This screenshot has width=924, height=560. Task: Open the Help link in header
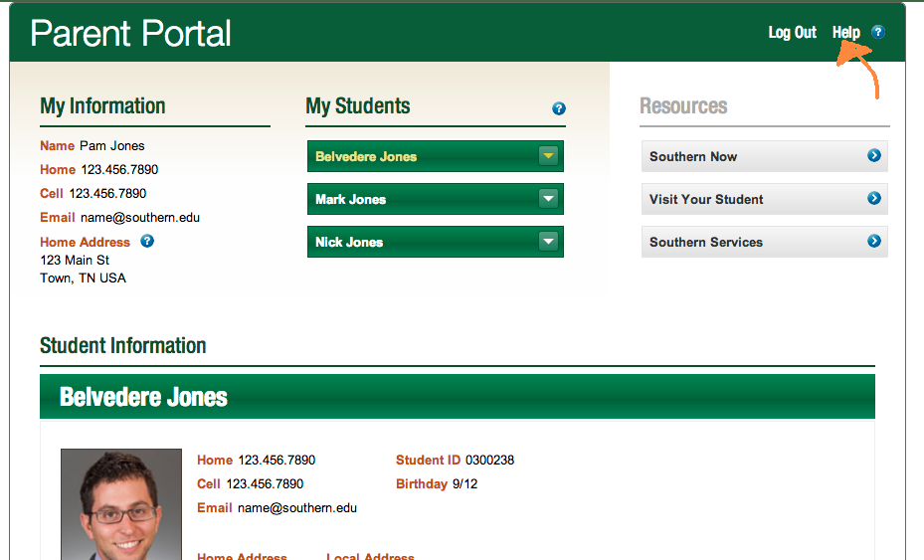click(845, 33)
